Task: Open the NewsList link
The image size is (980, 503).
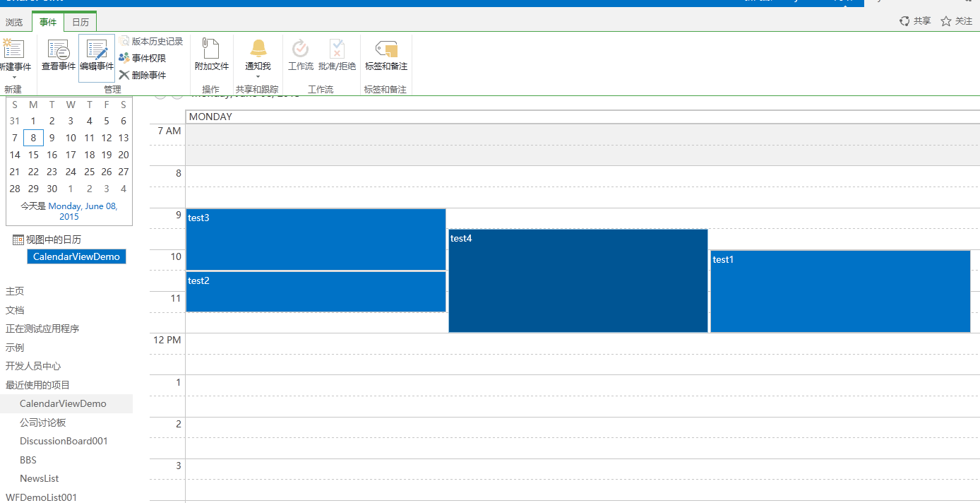Action: click(x=40, y=478)
